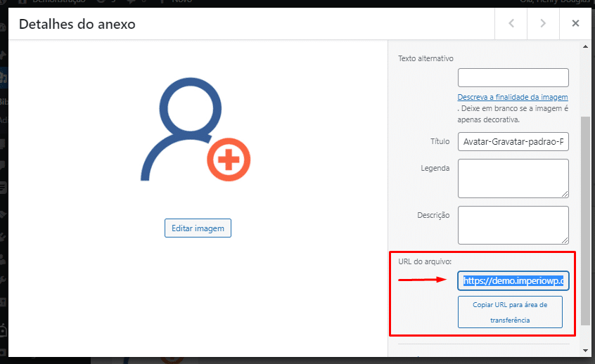Click the details panel vertical scrollbar thumb

point(585,218)
